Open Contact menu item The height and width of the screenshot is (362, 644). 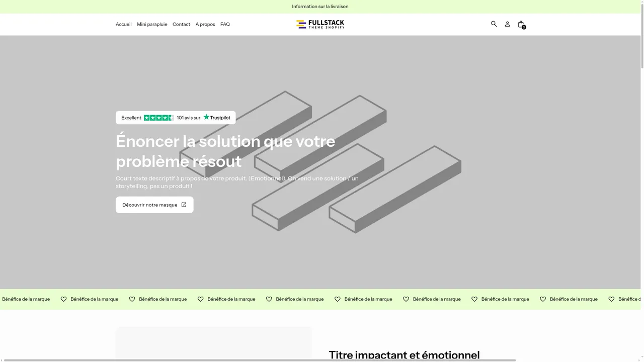(181, 24)
